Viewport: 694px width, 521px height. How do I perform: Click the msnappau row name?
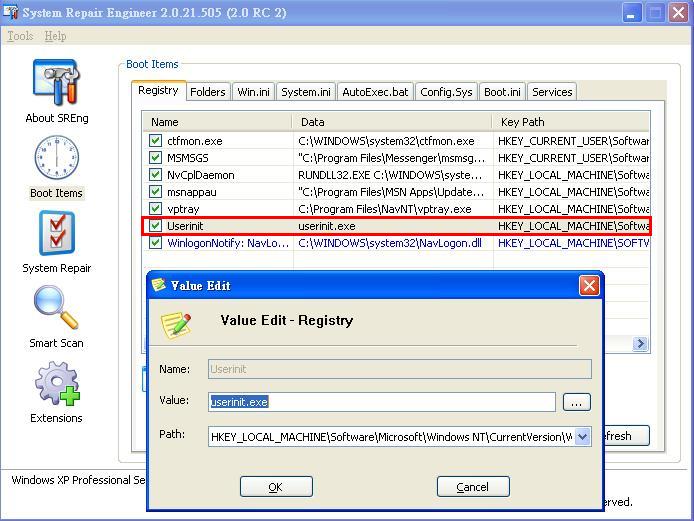(192, 192)
